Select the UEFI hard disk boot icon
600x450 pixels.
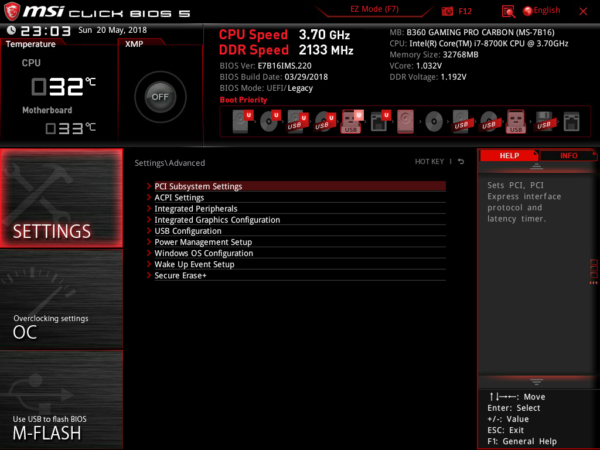pyautogui.click(x=242, y=121)
